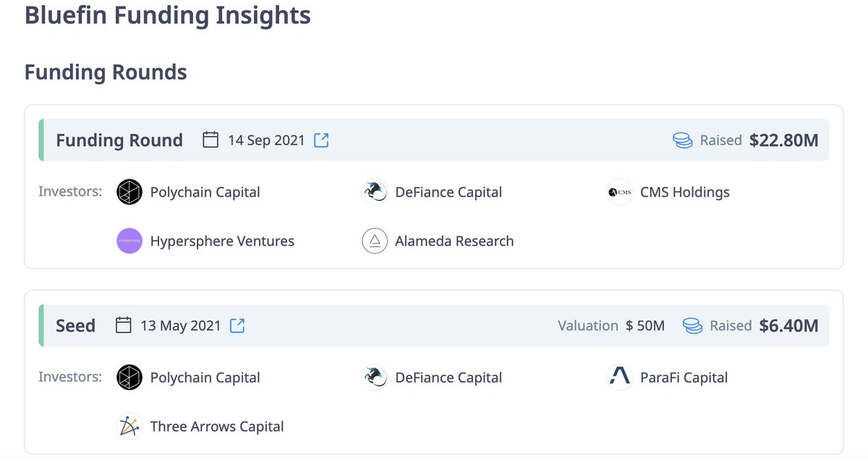The width and height of the screenshot is (868, 461).
Task: Select the Funding Round title
Action: point(119,140)
